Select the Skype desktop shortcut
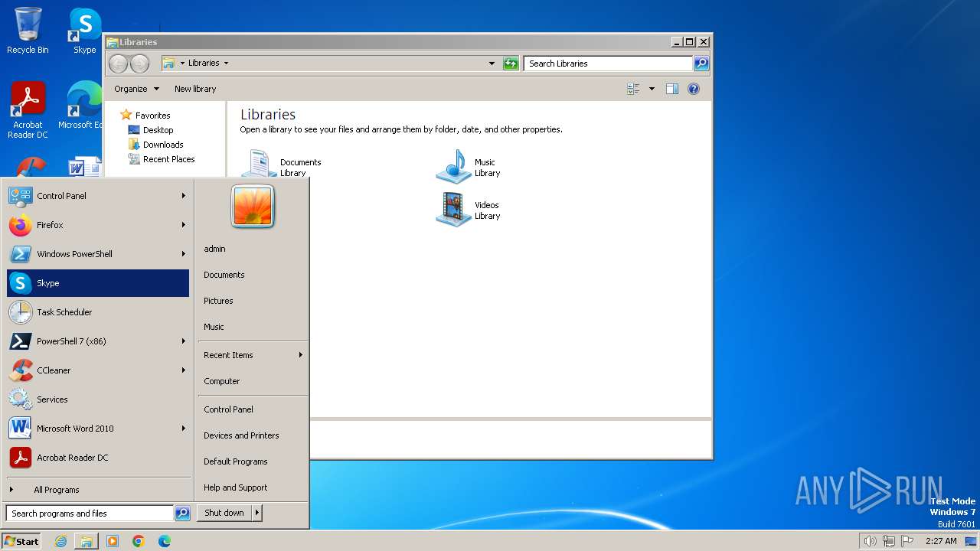Viewport: 980px width, 551px height. point(85,31)
